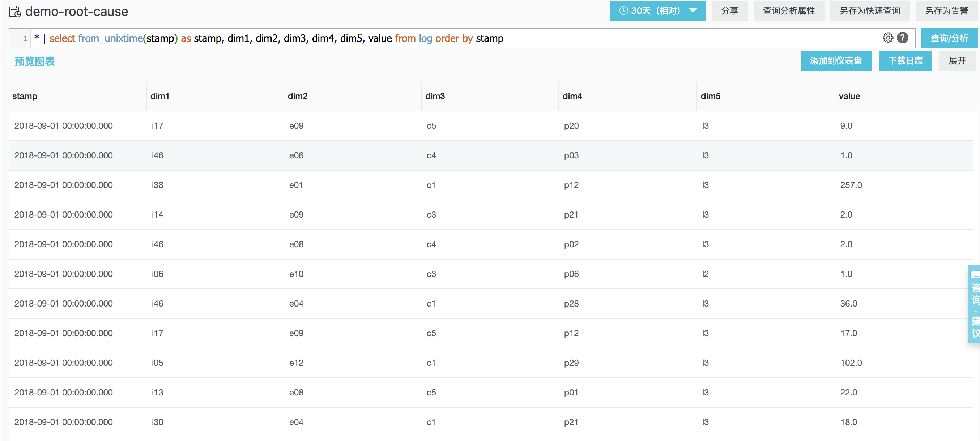Click the 分享 share button

[729, 10]
